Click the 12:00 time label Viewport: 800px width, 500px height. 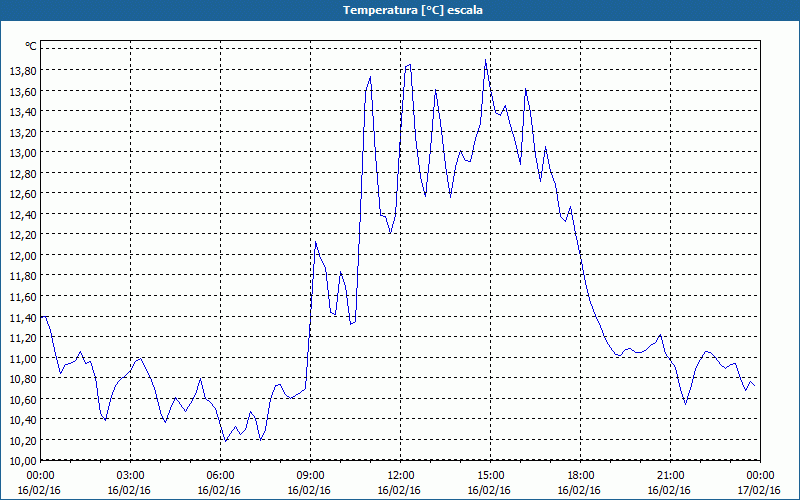click(x=401, y=475)
